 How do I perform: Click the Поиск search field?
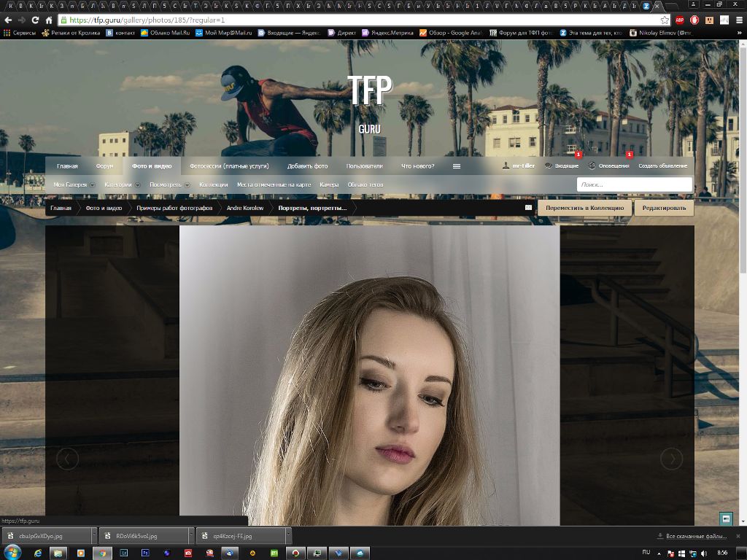(x=633, y=184)
